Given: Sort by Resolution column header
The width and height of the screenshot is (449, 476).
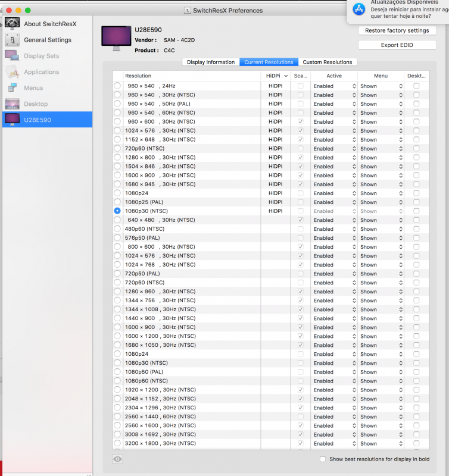Looking at the screenshot, I should pyautogui.click(x=192, y=76).
